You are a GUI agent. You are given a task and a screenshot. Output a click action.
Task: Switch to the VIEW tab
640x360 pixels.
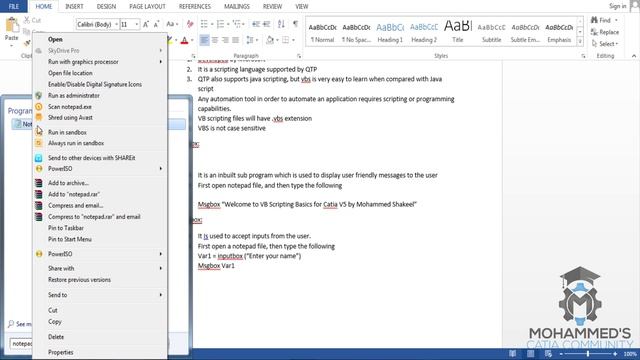[302, 7]
